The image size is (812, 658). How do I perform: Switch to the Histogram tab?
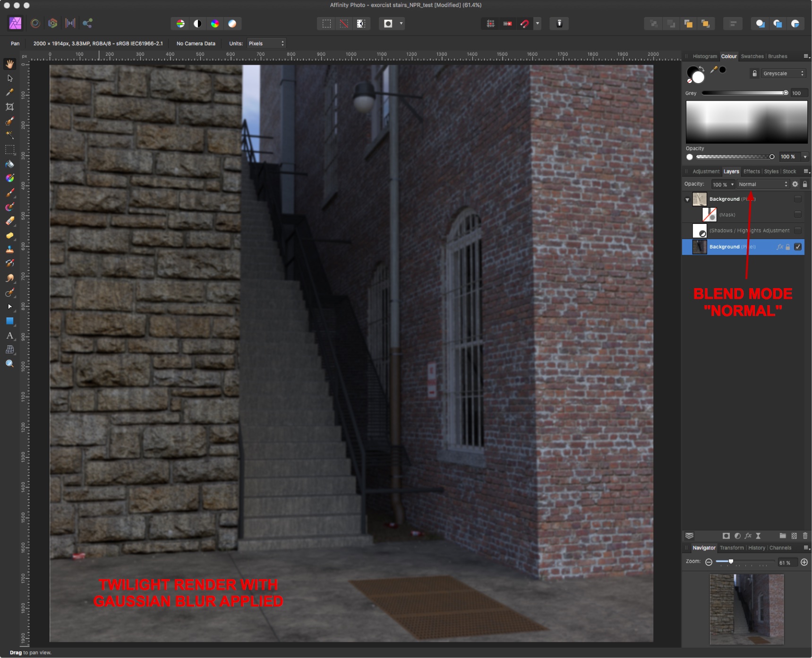(704, 56)
